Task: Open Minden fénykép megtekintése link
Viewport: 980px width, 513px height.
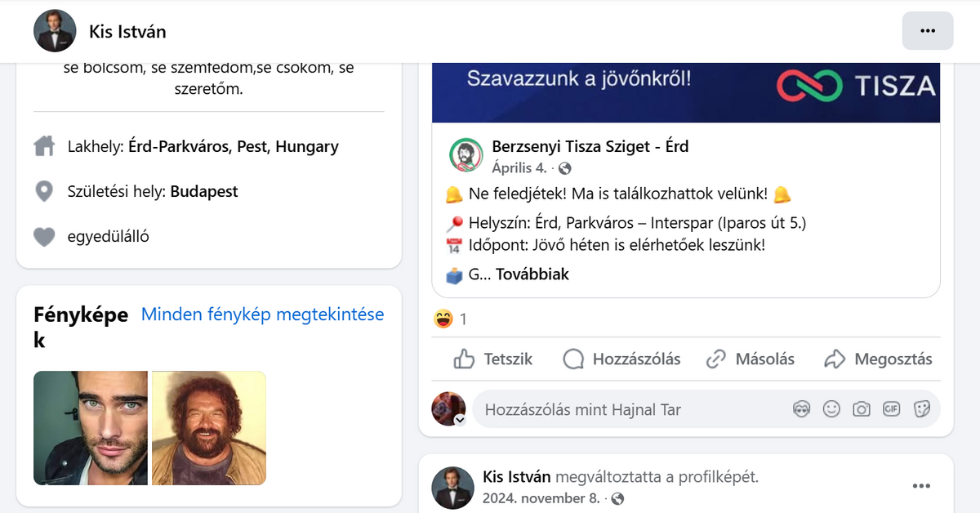Action: tap(263, 314)
